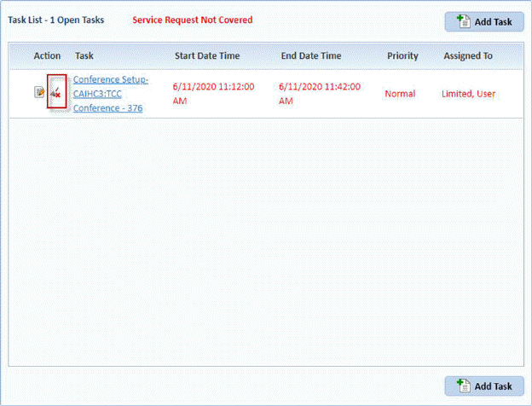Open the Conference Setup-CAIHC3:TCC Conference - 376 link

click(111, 94)
